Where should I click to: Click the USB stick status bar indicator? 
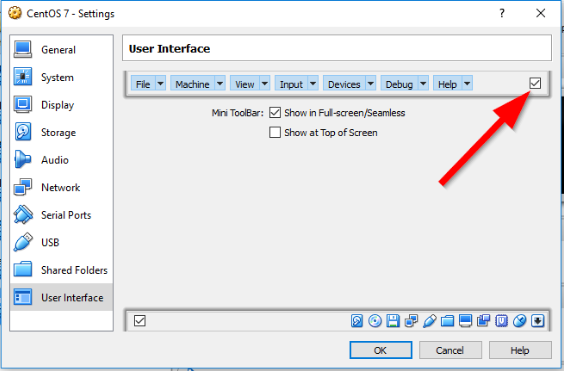429,321
